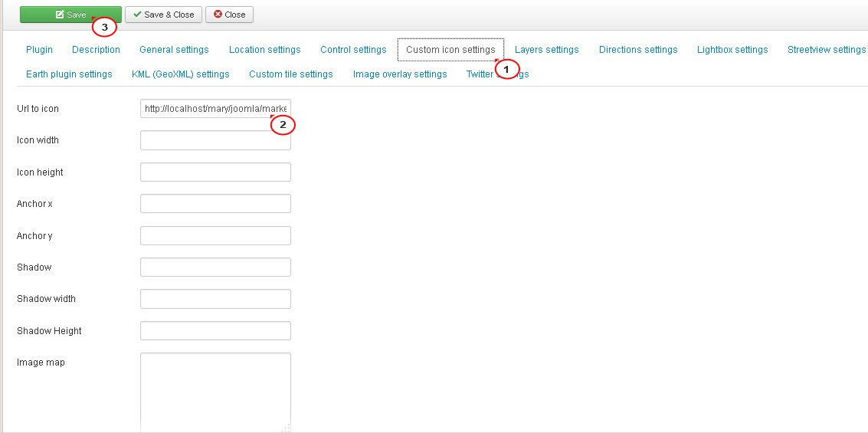
Task: Switch to Lightbox settings tab
Action: 732,49
